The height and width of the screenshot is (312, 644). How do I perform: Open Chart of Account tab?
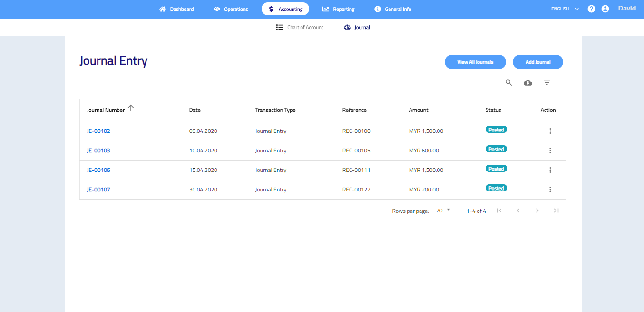300,28
